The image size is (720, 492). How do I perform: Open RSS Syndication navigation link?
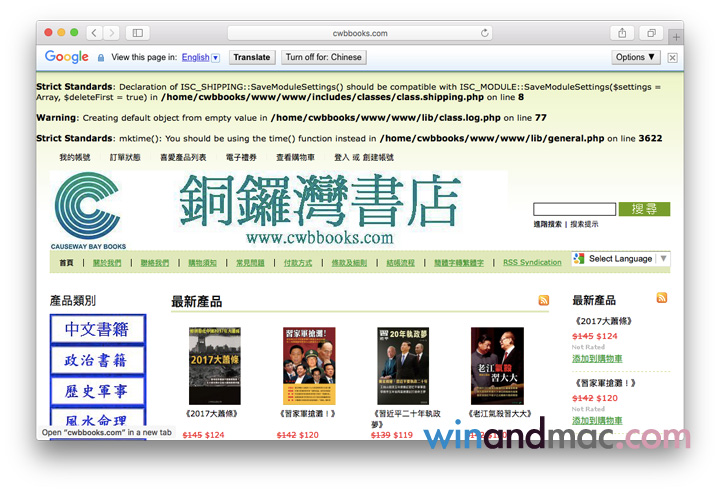(532, 262)
